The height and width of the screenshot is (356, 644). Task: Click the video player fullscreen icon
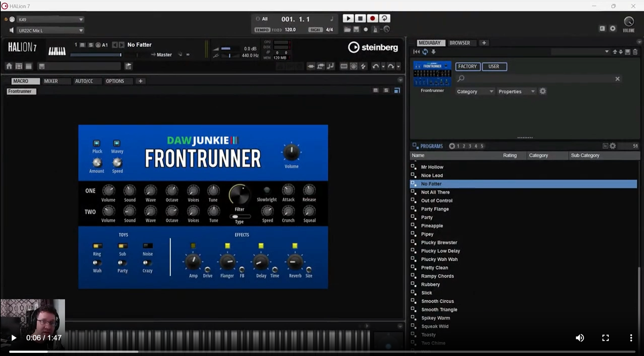tap(605, 338)
